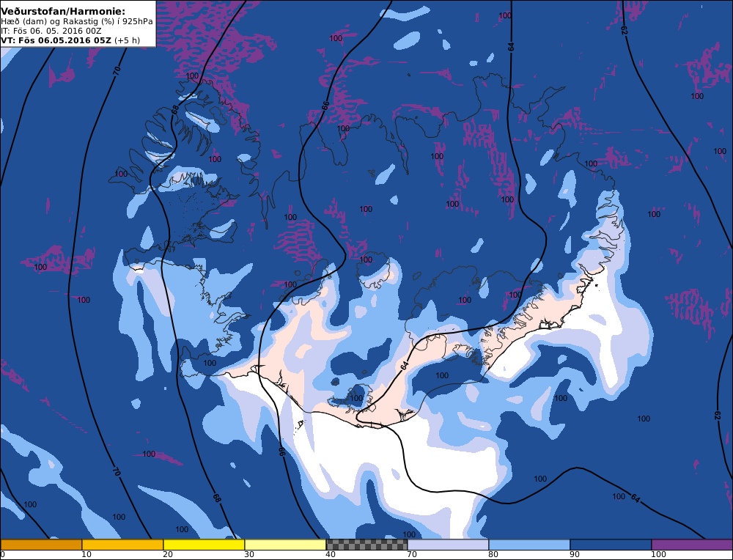Click the legend tick label '90'

click(575, 554)
